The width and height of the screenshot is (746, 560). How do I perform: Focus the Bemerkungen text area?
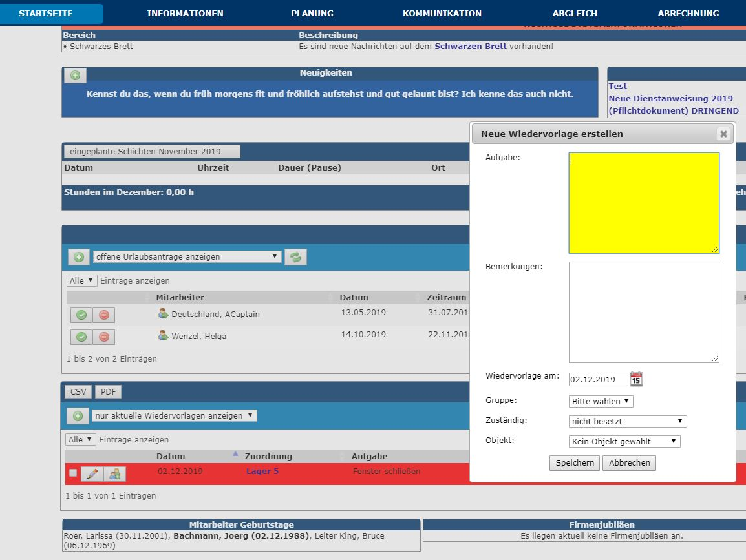(x=644, y=313)
